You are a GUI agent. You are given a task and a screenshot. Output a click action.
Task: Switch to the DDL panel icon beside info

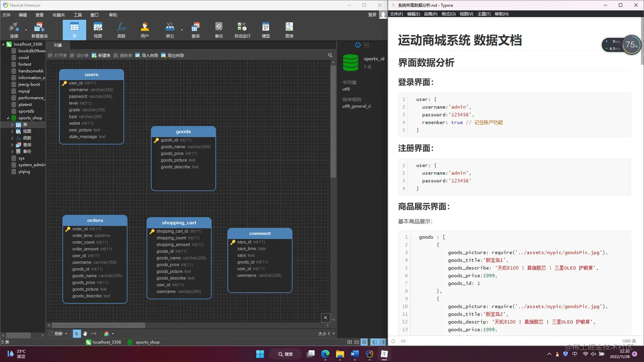[x=366, y=45]
